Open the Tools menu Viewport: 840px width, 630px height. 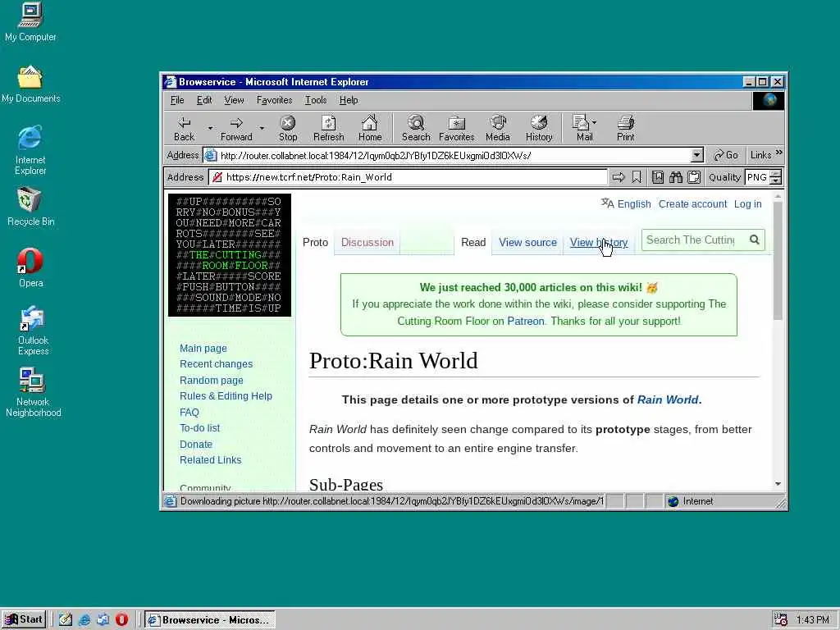click(316, 100)
